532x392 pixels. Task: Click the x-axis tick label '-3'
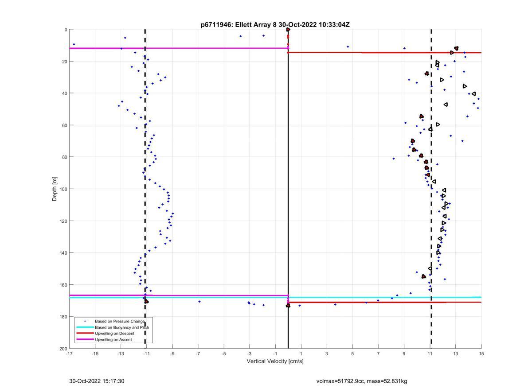(249, 354)
